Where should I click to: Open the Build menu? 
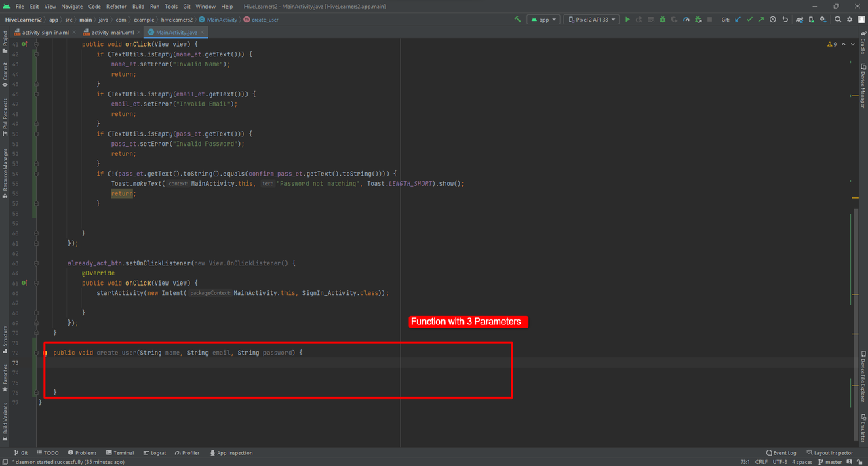pyautogui.click(x=138, y=7)
